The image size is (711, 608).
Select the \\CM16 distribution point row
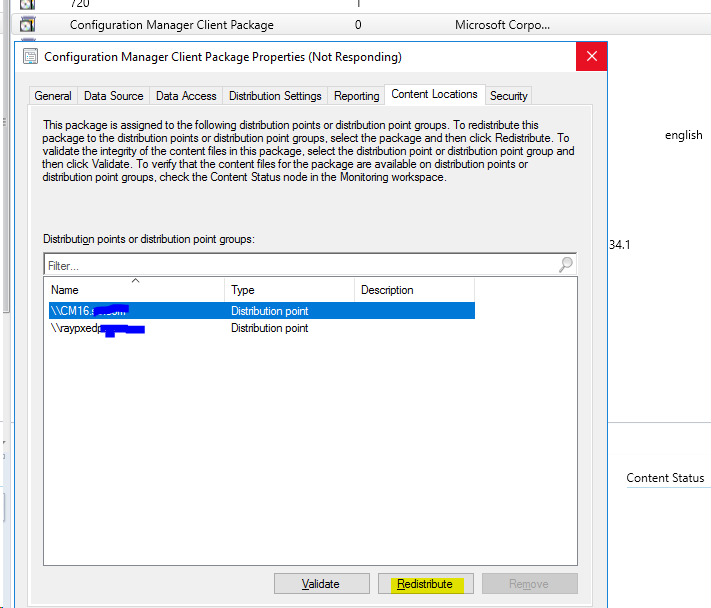coord(262,311)
